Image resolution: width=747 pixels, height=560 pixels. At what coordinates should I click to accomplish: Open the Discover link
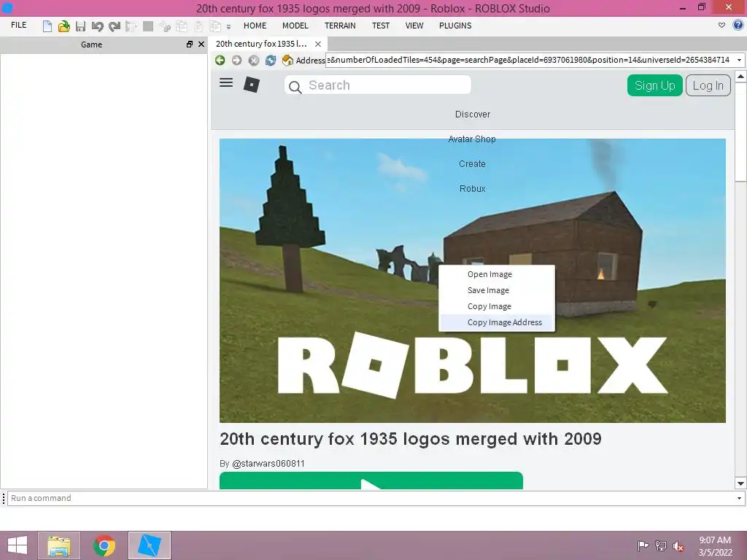[473, 114]
